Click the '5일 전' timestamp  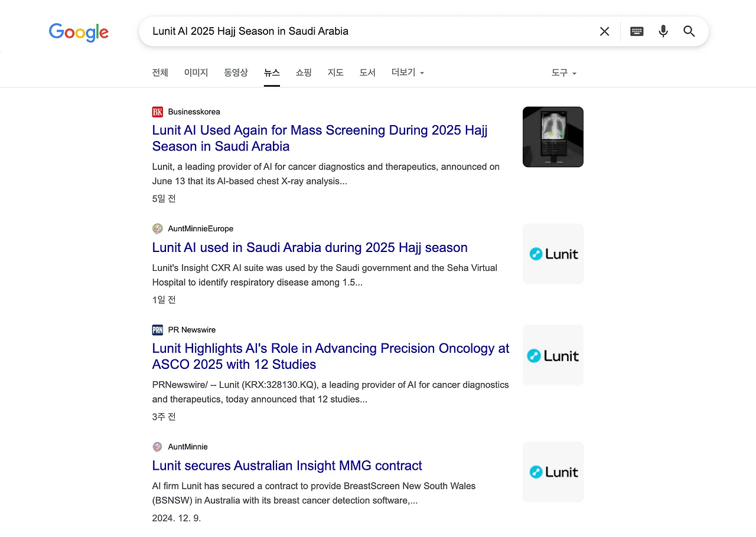(x=164, y=199)
